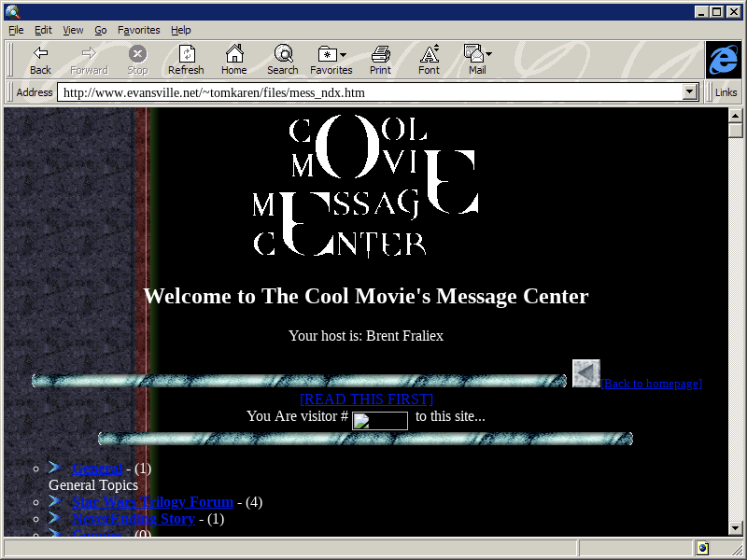Expand the address bar history dropdown
Image resolution: width=747 pixels, height=560 pixels.
click(x=691, y=92)
